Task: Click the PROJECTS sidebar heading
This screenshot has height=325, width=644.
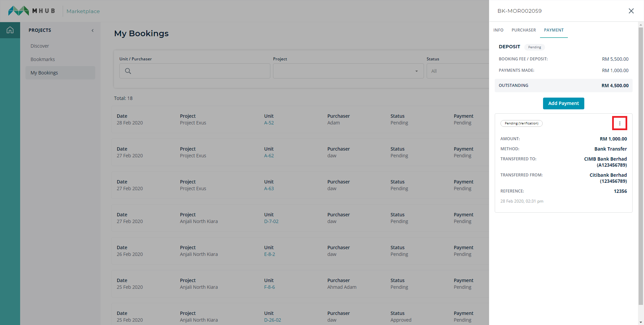Action: [40, 30]
